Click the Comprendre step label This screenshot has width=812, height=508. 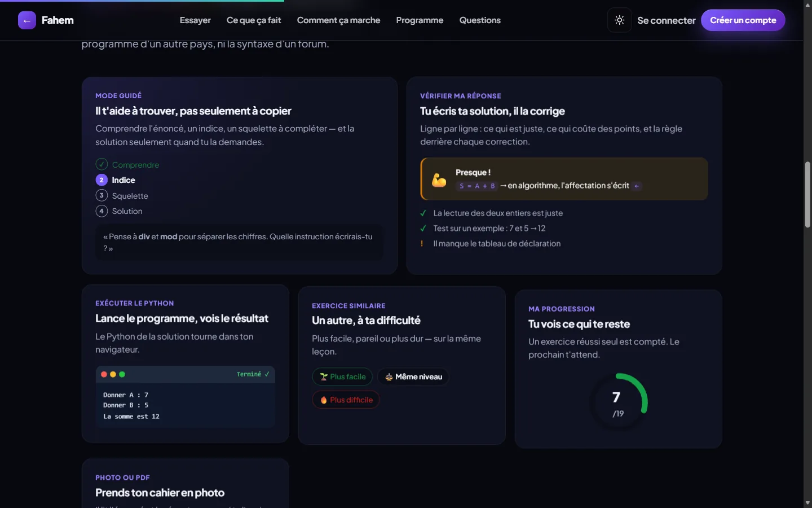(135, 165)
